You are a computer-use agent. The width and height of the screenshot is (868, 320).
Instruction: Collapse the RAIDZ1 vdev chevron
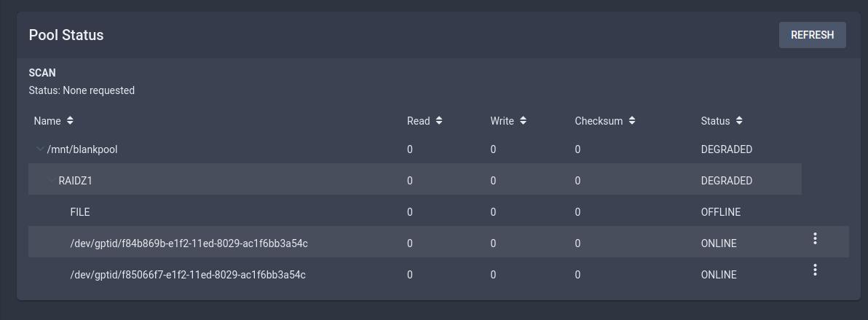pos(52,181)
